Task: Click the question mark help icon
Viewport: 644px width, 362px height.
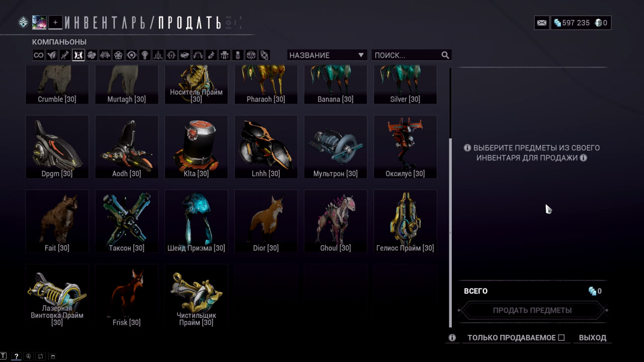Action: 16,356
